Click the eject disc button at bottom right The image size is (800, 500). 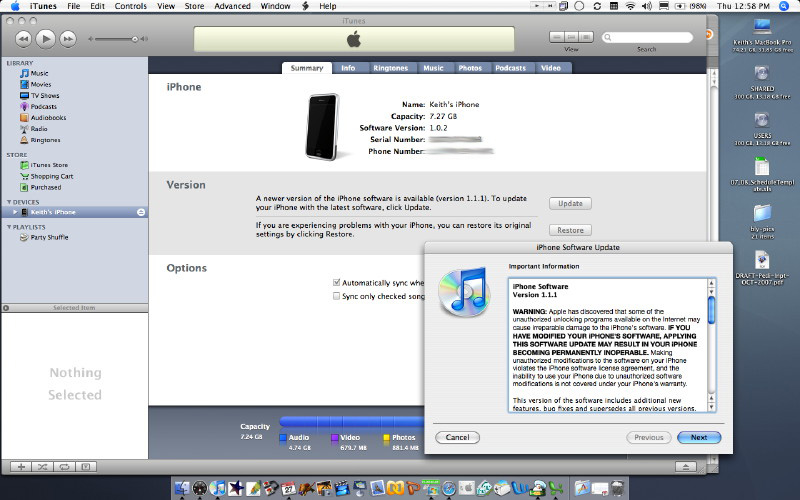tap(686, 467)
